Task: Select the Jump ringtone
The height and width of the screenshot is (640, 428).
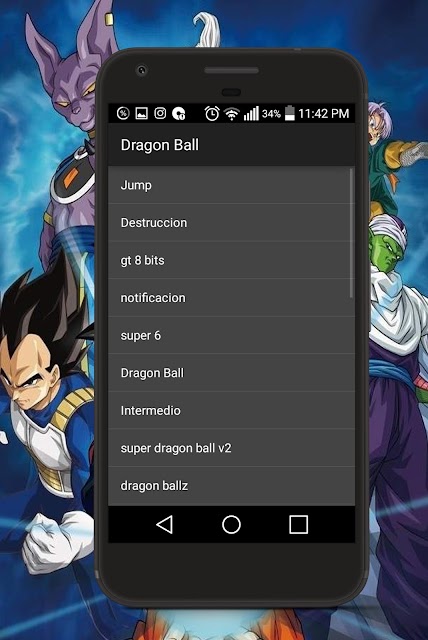Action: (231, 185)
